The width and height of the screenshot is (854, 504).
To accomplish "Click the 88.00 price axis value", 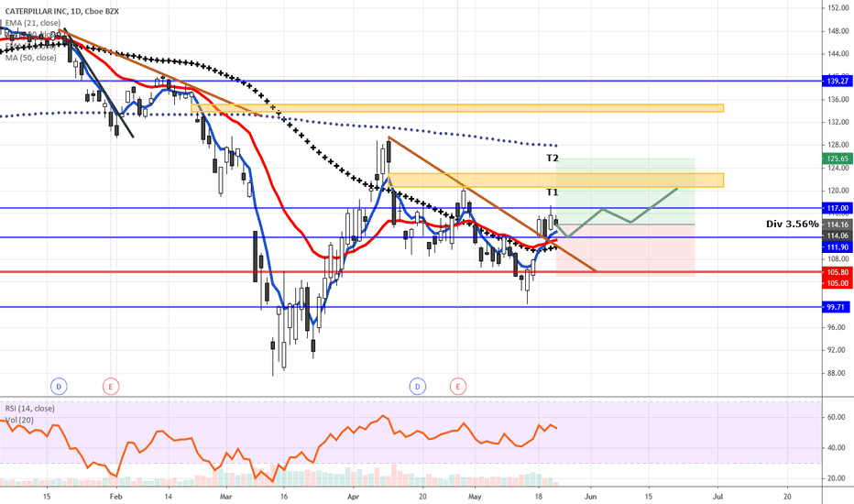I will (x=838, y=373).
